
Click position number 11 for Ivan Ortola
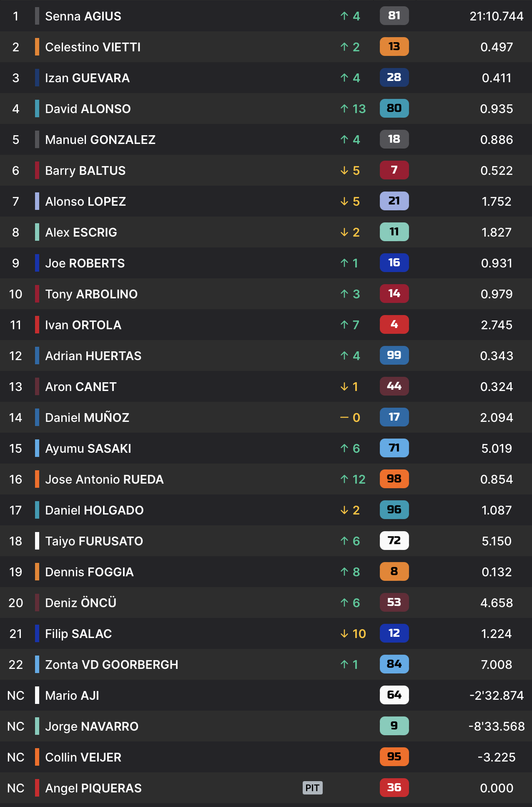[16, 325]
